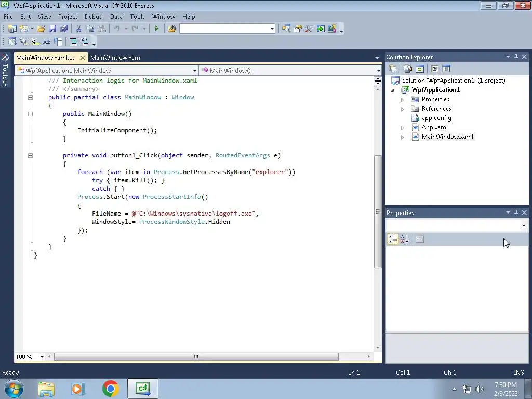Click the Redo arrow icon

click(x=135, y=29)
